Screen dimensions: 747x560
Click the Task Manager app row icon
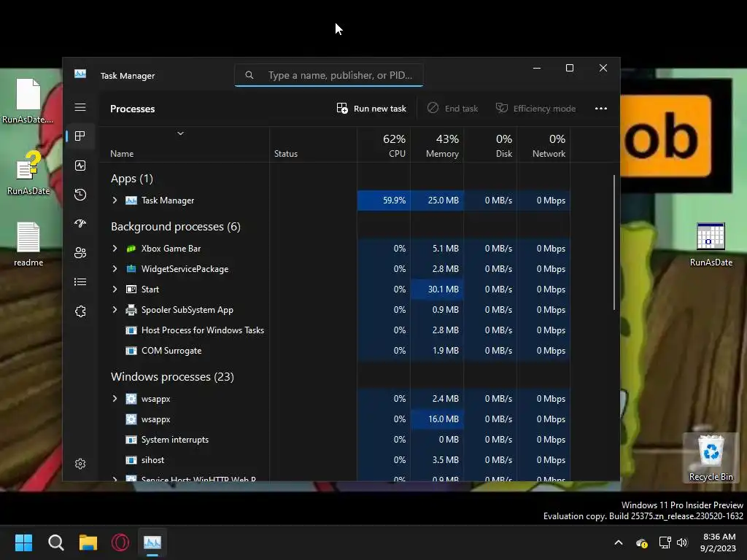[x=131, y=201]
